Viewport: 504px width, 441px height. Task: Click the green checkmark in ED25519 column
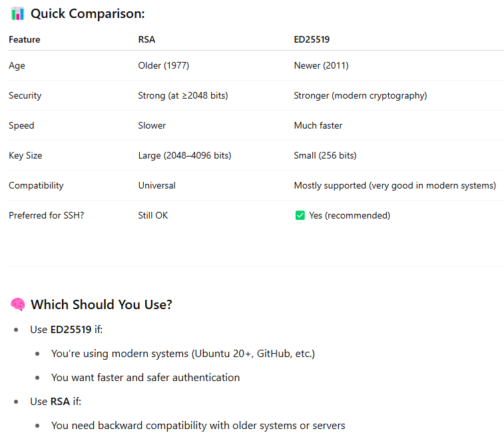[300, 215]
